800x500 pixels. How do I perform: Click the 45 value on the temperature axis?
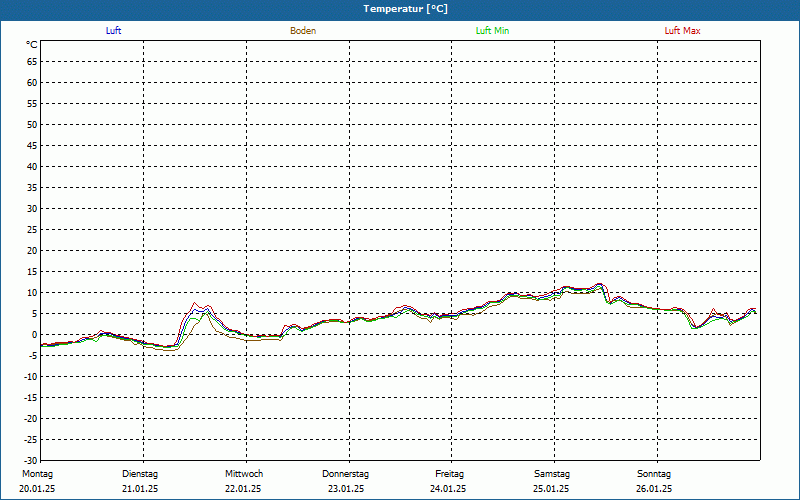pyautogui.click(x=32, y=145)
